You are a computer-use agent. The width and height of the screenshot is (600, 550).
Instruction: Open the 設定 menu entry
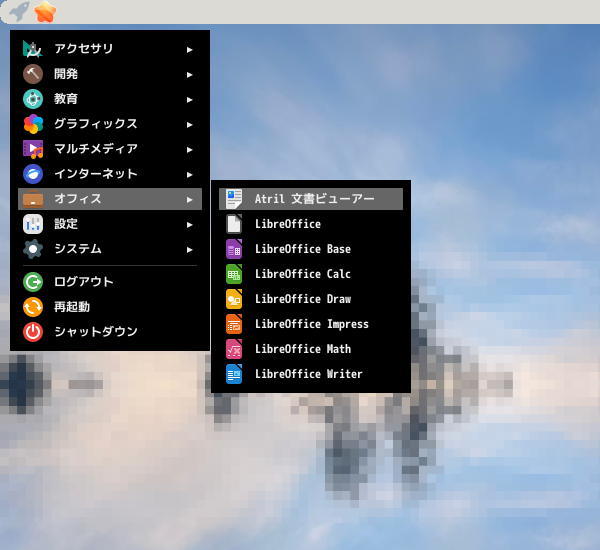pyautogui.click(x=110, y=224)
